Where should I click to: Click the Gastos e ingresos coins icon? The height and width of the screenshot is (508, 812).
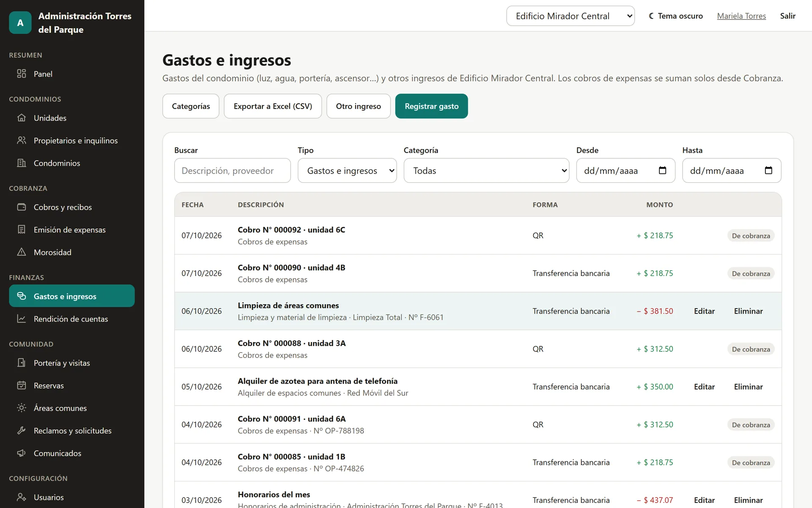[x=22, y=296]
